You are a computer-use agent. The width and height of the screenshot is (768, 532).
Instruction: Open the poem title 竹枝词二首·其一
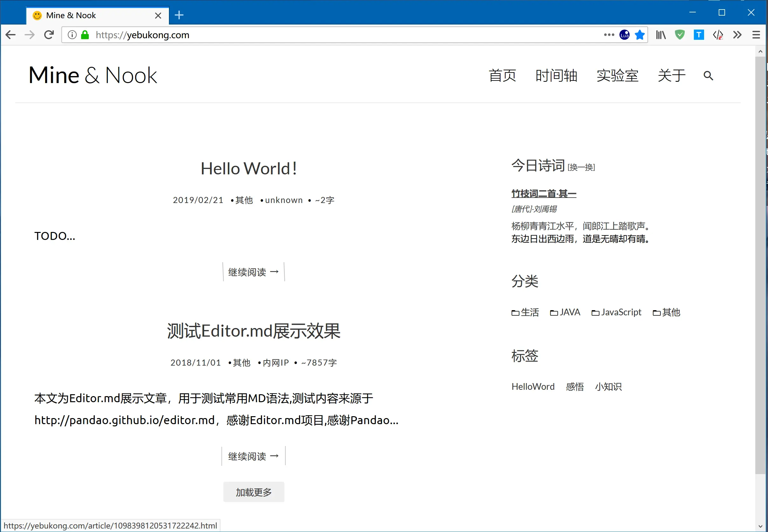(544, 193)
